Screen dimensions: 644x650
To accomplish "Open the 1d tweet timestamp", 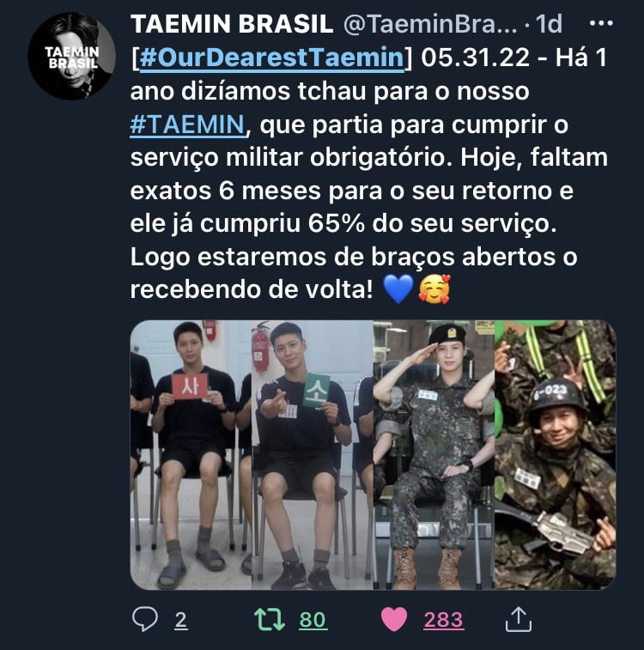I will [x=549, y=24].
